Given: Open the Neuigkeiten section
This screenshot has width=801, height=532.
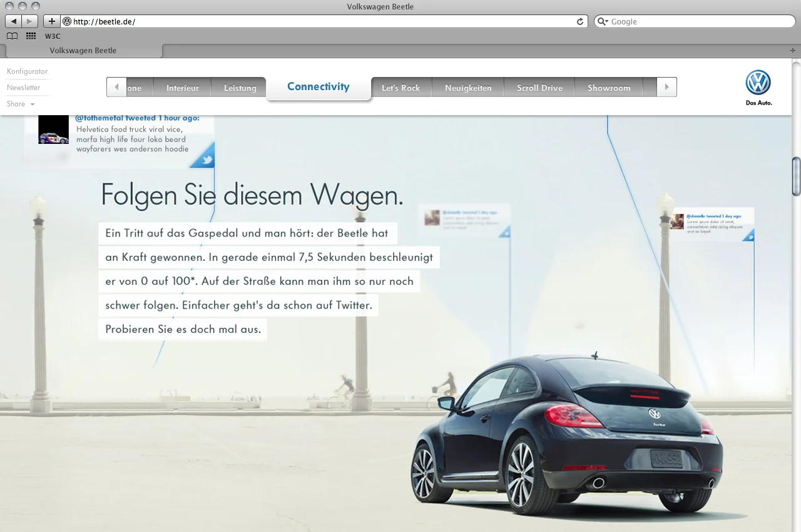Looking at the screenshot, I should [468, 88].
